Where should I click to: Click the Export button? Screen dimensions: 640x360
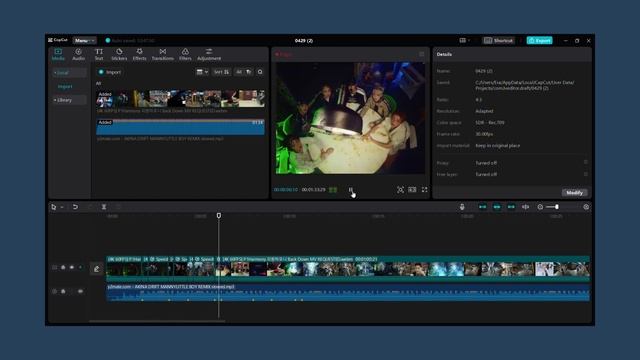(x=539, y=40)
